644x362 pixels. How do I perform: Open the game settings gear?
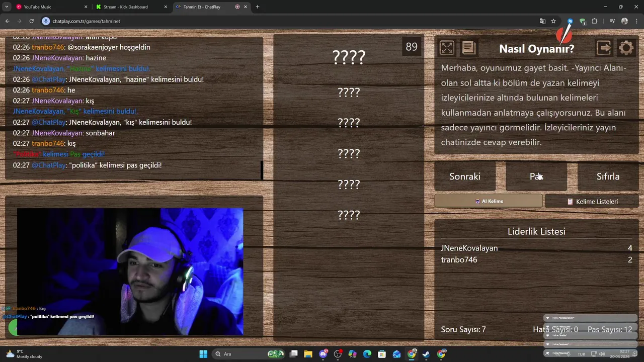click(x=626, y=48)
